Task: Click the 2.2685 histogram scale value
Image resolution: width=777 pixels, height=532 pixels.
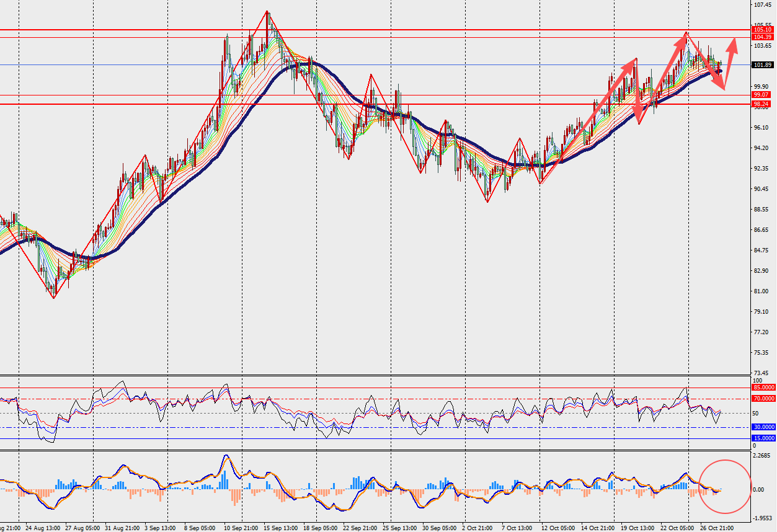Action: [762, 455]
